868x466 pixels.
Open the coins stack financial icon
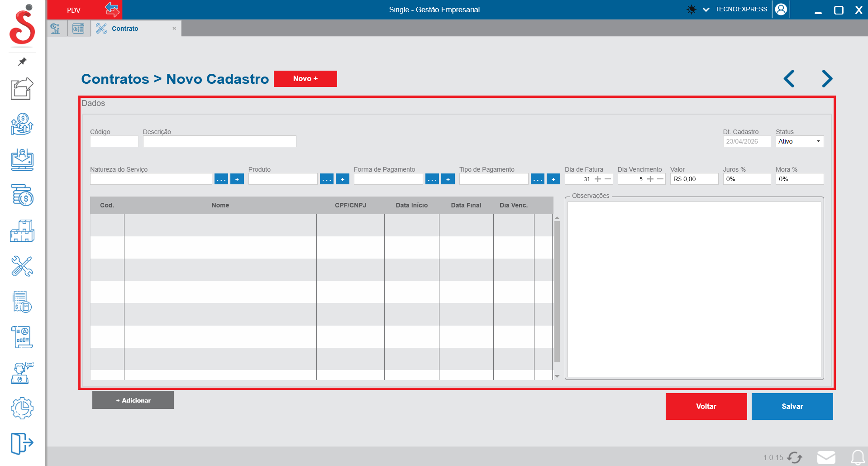pyautogui.click(x=22, y=195)
